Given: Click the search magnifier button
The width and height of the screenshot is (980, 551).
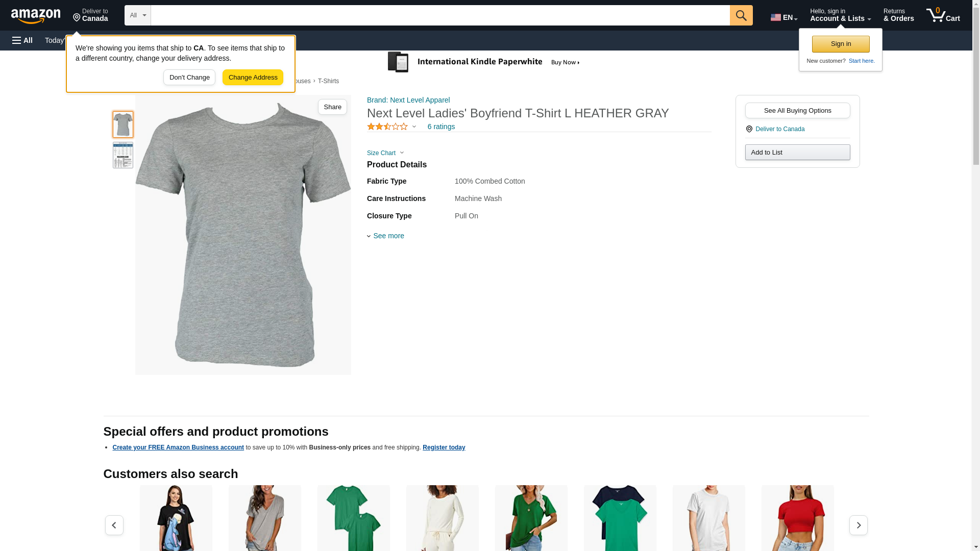Looking at the screenshot, I should click(741, 15).
